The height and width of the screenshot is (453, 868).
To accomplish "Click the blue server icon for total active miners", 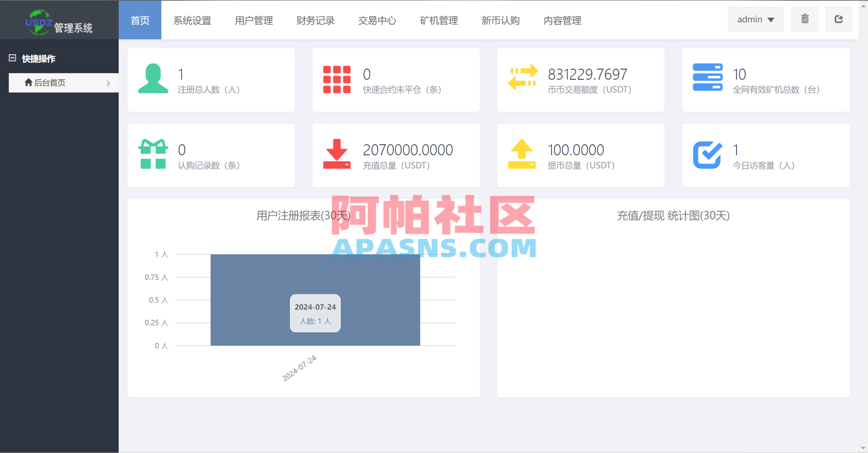I will click(707, 78).
